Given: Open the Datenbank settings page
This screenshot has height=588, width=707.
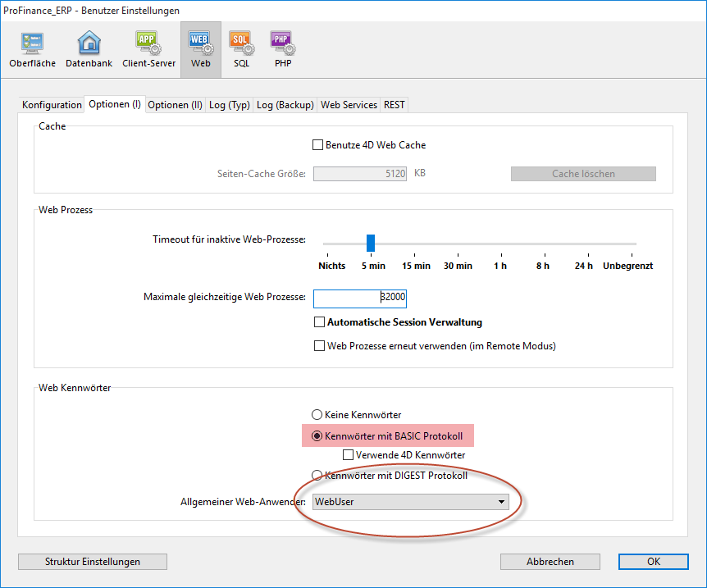Looking at the screenshot, I should (89, 49).
